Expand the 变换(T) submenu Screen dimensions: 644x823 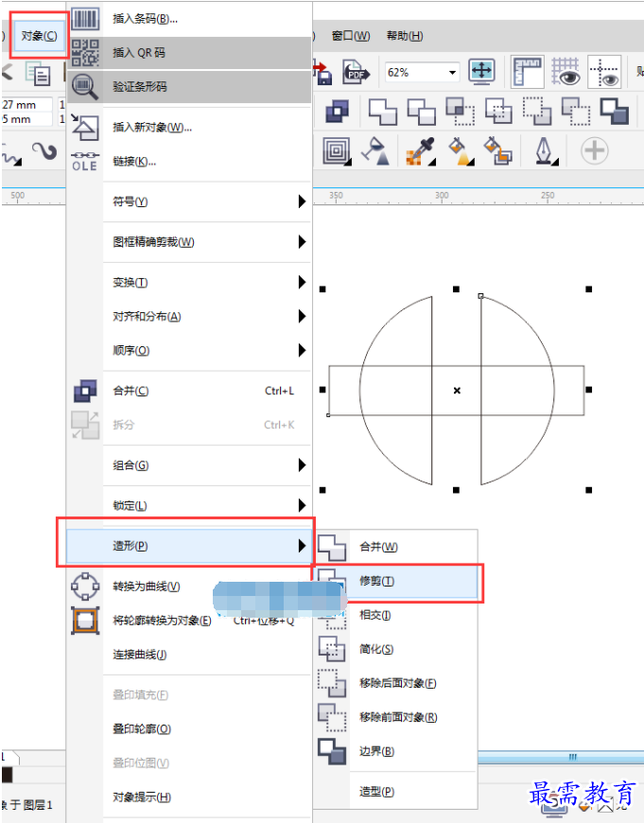(189, 283)
